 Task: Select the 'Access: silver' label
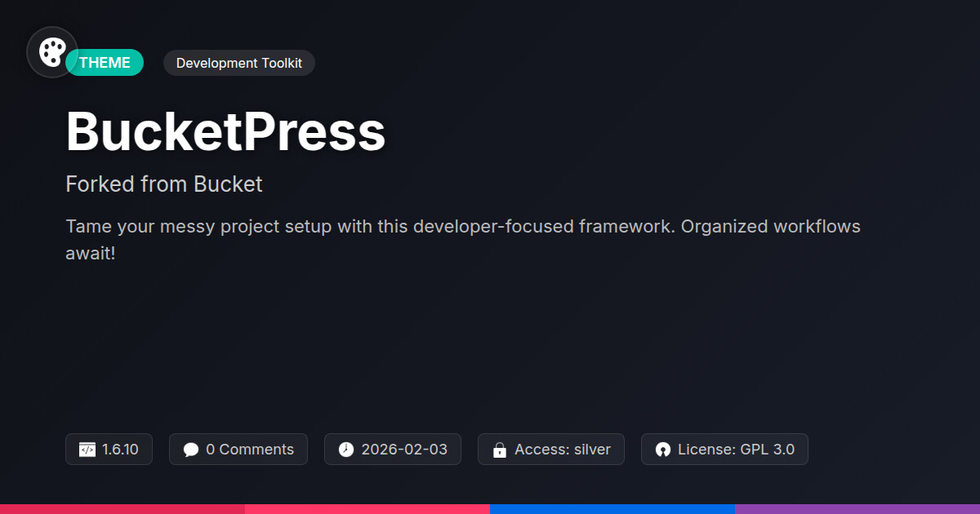point(562,450)
